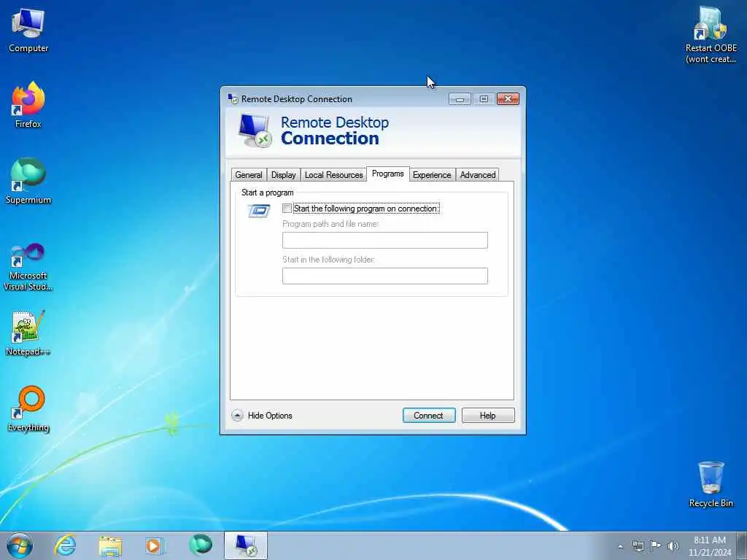Switch to the Local Resources tab
This screenshot has height=560, width=747.
click(333, 175)
